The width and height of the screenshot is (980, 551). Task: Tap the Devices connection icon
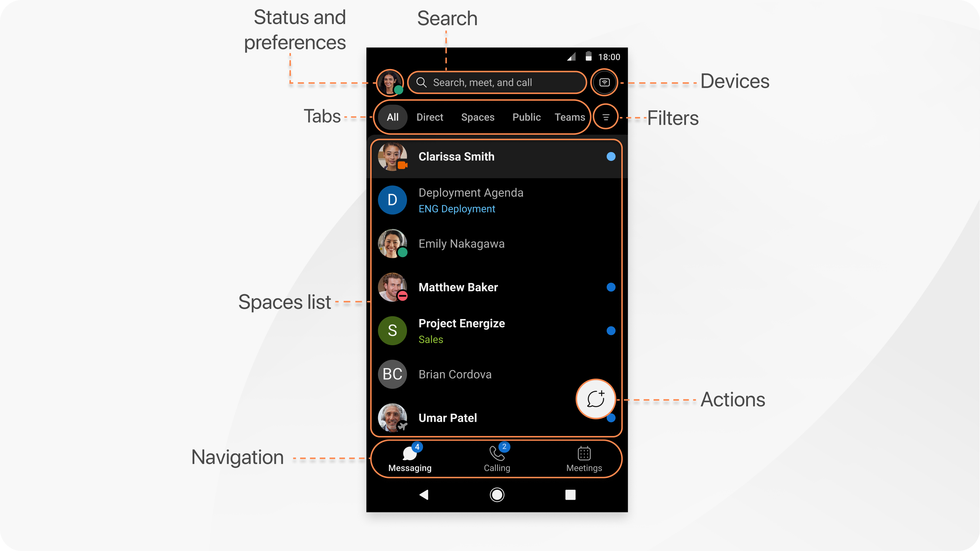tap(604, 82)
